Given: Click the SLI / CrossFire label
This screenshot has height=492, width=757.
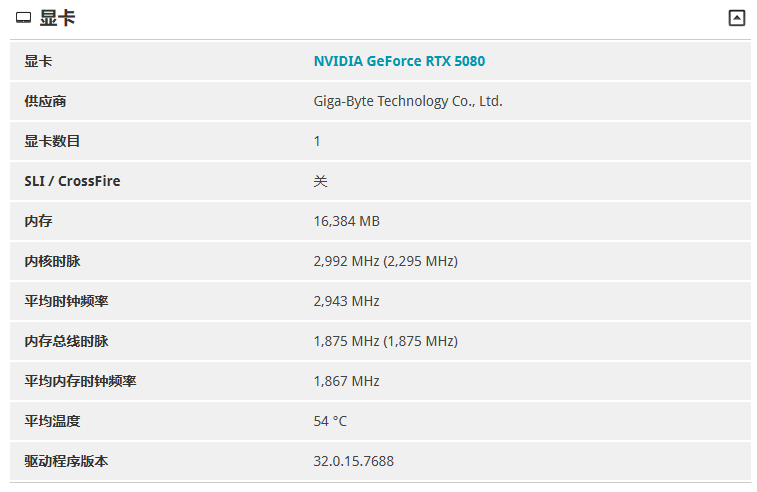Looking at the screenshot, I should pyautogui.click(x=72, y=181).
